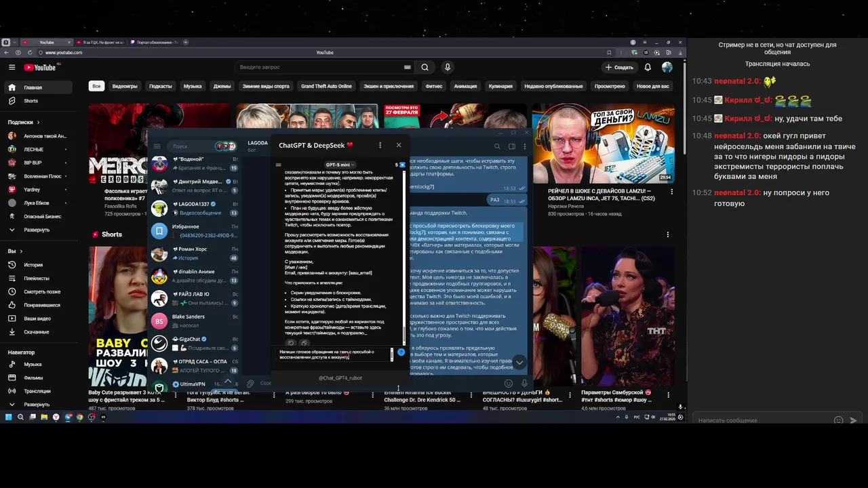
Task: Select the Музыка category chip
Action: click(x=193, y=86)
